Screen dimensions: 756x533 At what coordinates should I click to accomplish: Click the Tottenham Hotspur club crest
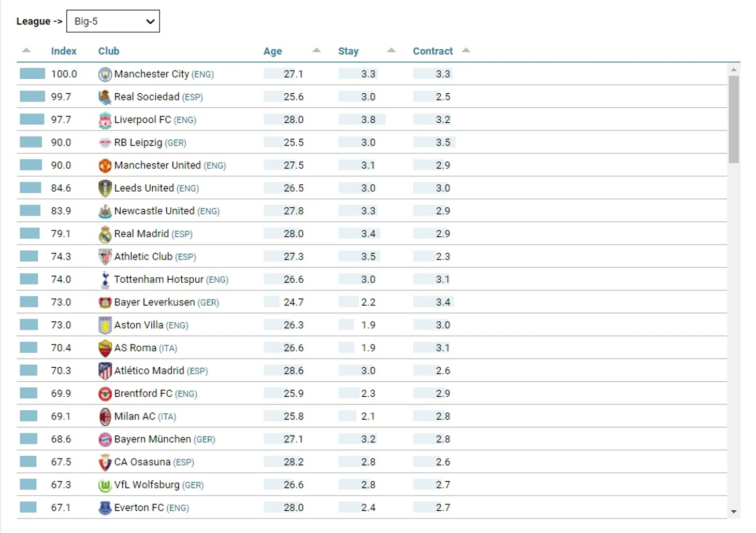point(105,280)
